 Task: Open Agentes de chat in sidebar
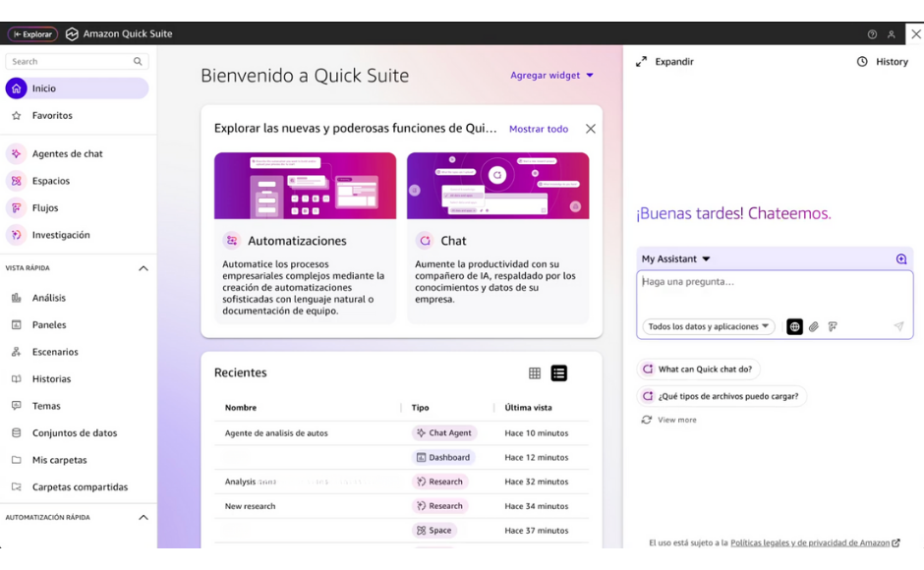tap(67, 154)
